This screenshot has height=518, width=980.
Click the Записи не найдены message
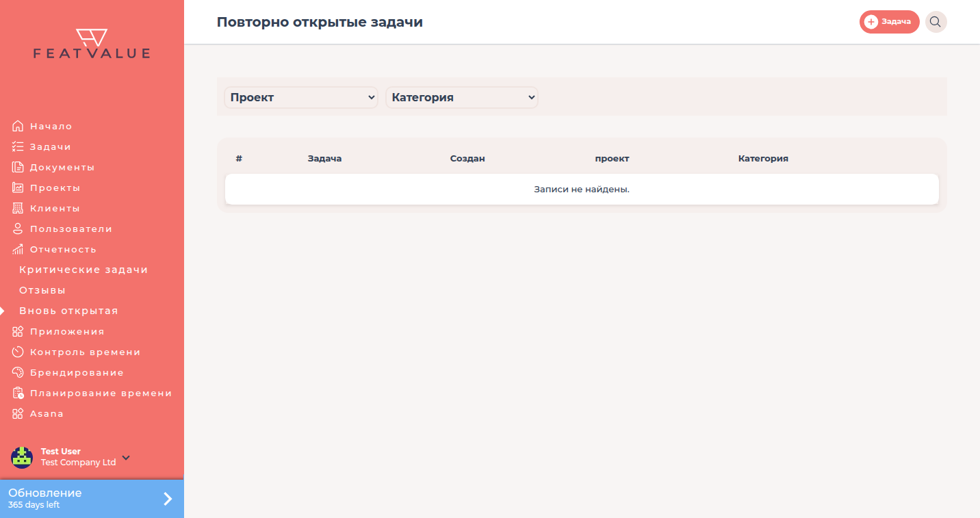582,189
